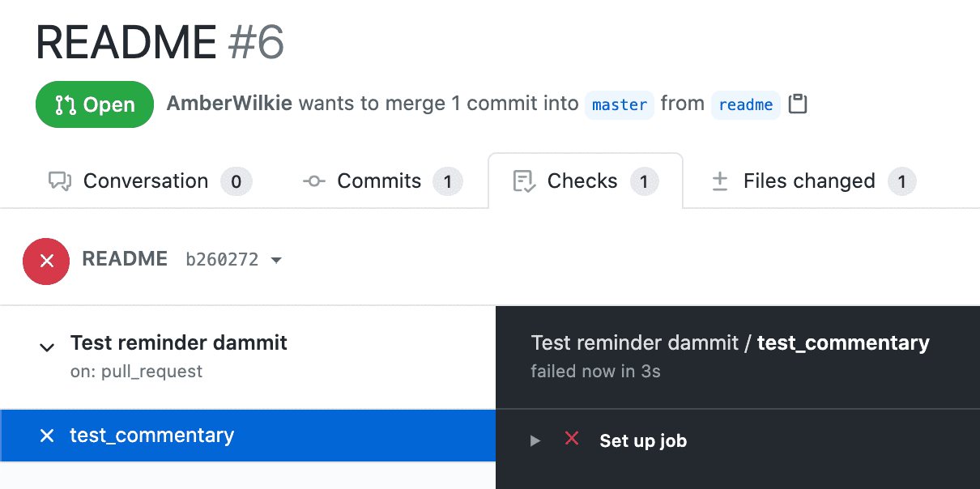Click the red X beside Set up job

572,440
